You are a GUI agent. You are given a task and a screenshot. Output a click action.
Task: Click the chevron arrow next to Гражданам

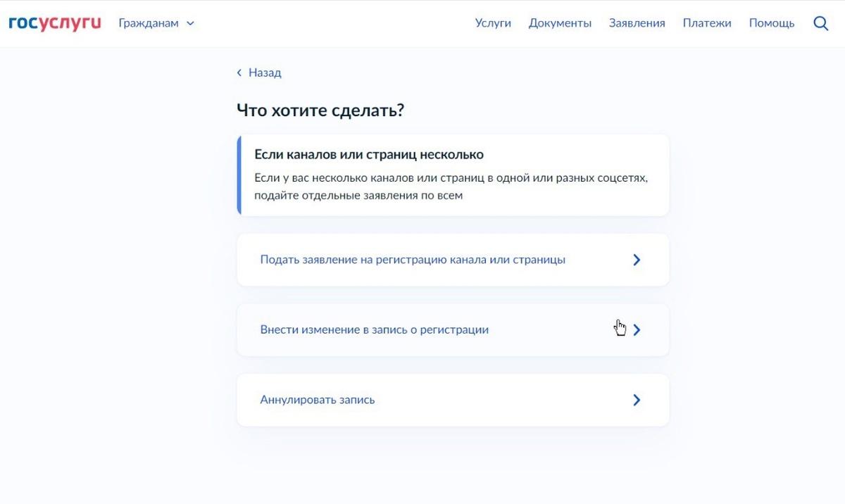tap(189, 23)
